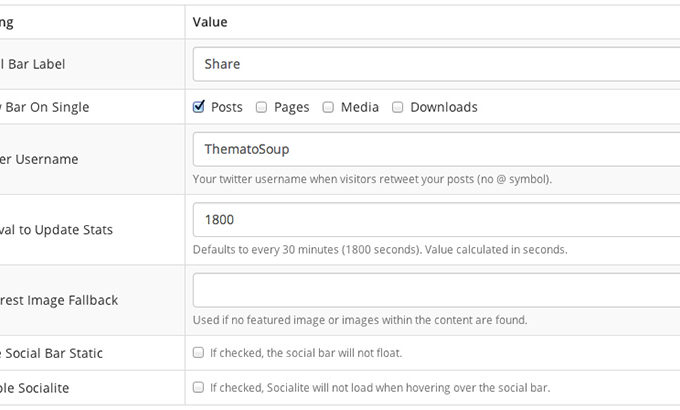Uncheck the Posts checkbox

pos(199,107)
